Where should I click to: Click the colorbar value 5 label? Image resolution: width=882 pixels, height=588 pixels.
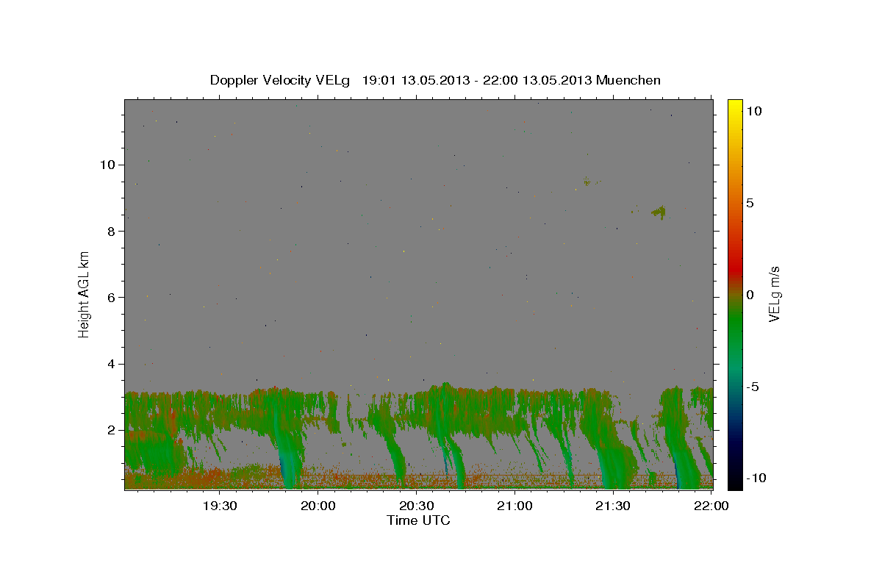click(750, 203)
